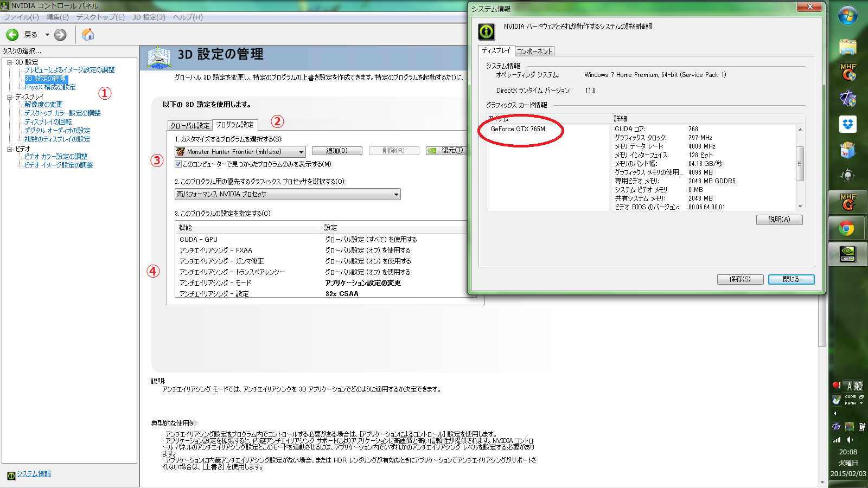
Task: Select デジタル オーディオの設定 in tree
Action: tap(58, 131)
